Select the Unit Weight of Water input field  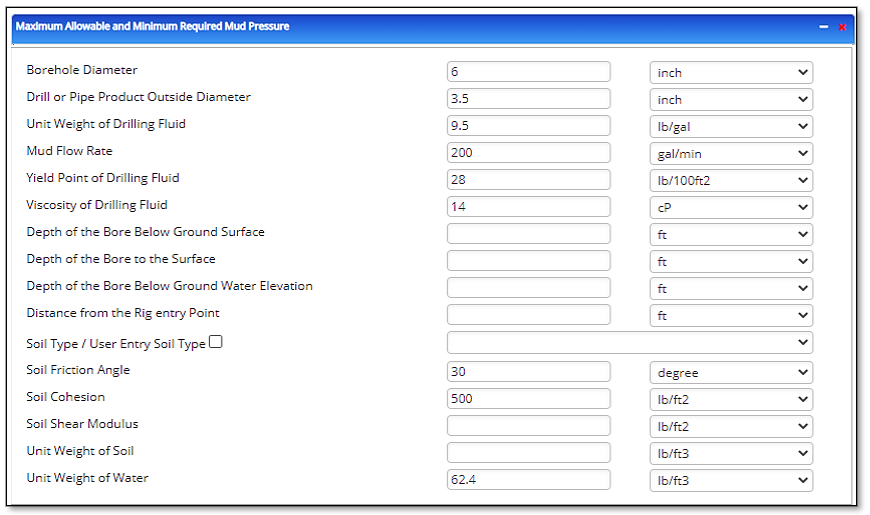528,480
